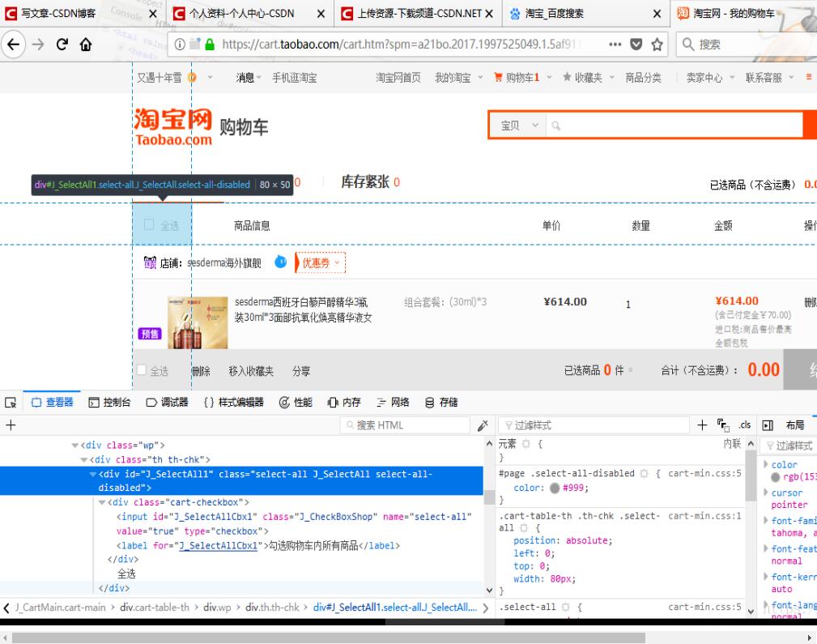
Task: Close the 淘宝_百度搜索 tab
Action: tap(657, 14)
